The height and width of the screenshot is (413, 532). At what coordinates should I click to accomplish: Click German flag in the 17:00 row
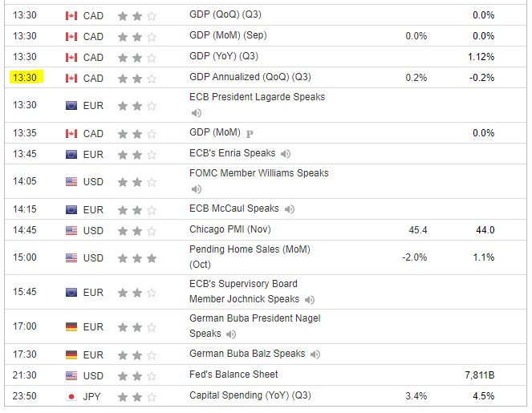[71, 327]
